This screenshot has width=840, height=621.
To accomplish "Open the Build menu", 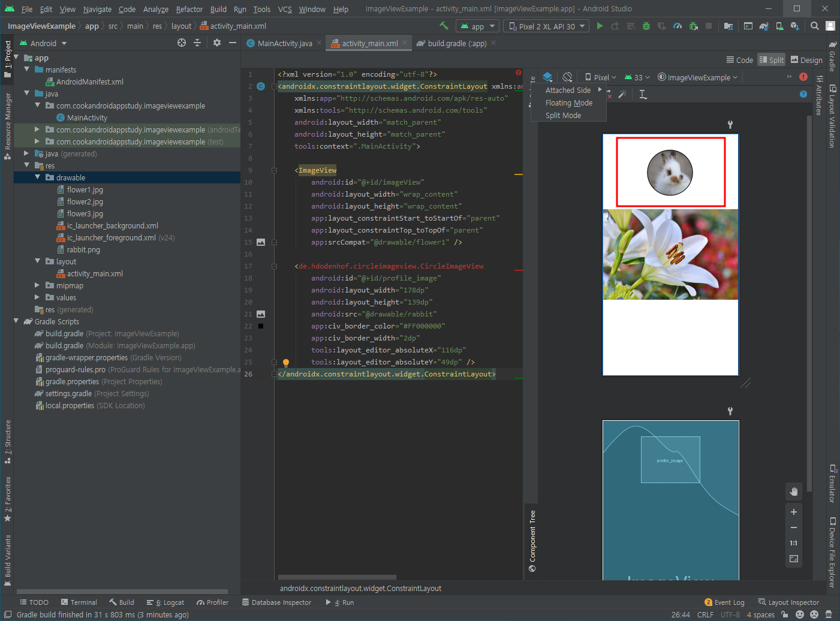I will (x=218, y=9).
